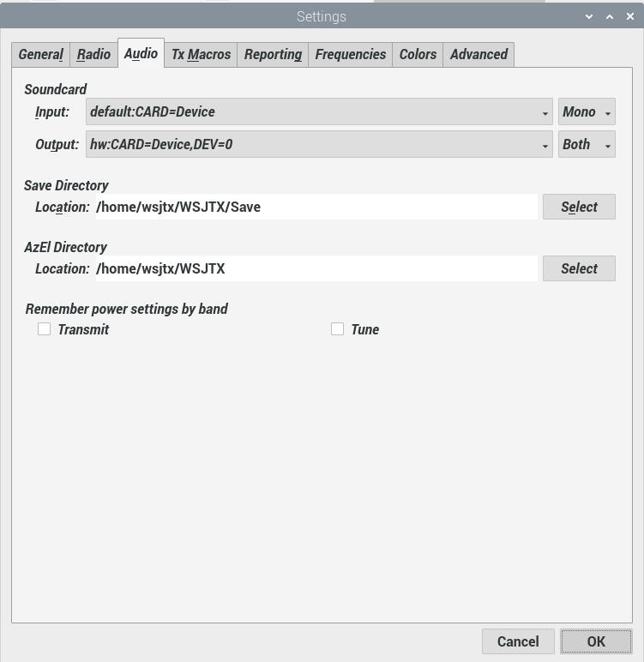Open the Colors tab
Image resolution: width=644 pixels, height=662 pixels.
tap(418, 54)
